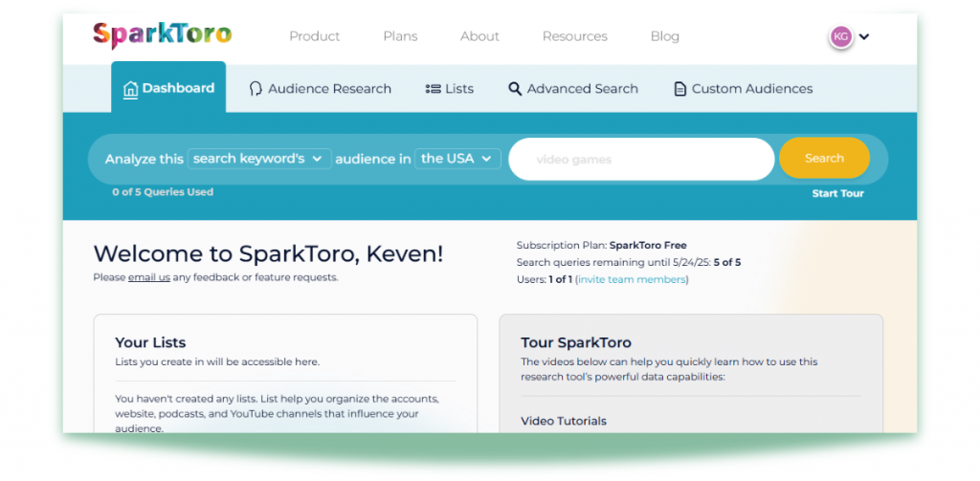Click the Audience Research head icon
The height and width of the screenshot is (481, 980).
(x=255, y=89)
